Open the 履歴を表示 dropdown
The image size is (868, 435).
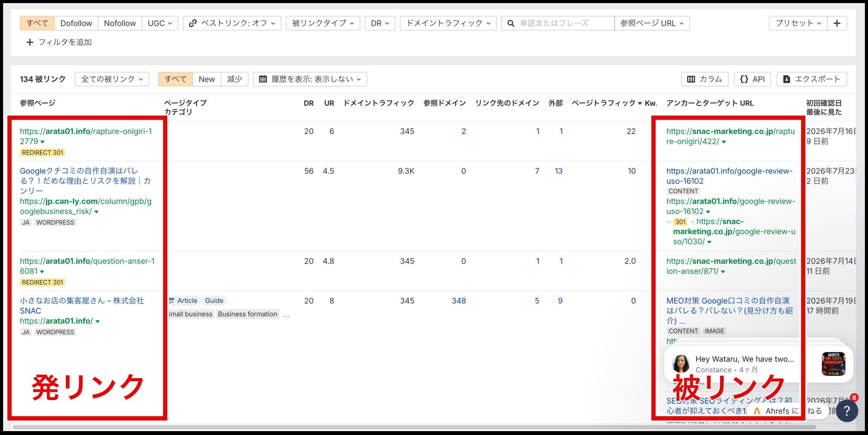coord(310,79)
